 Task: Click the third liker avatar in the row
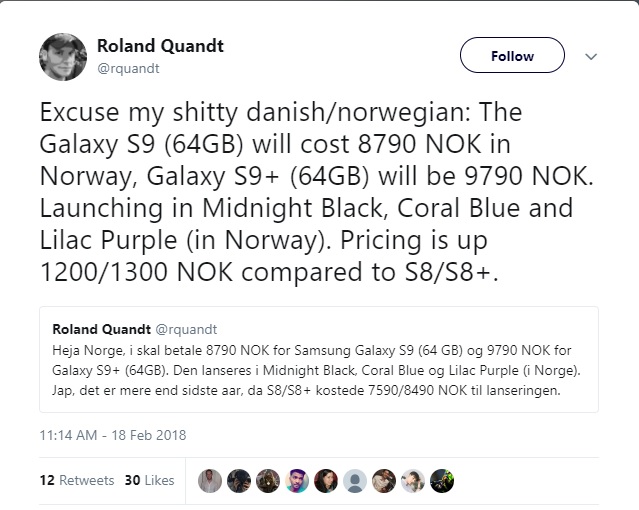[268, 481]
